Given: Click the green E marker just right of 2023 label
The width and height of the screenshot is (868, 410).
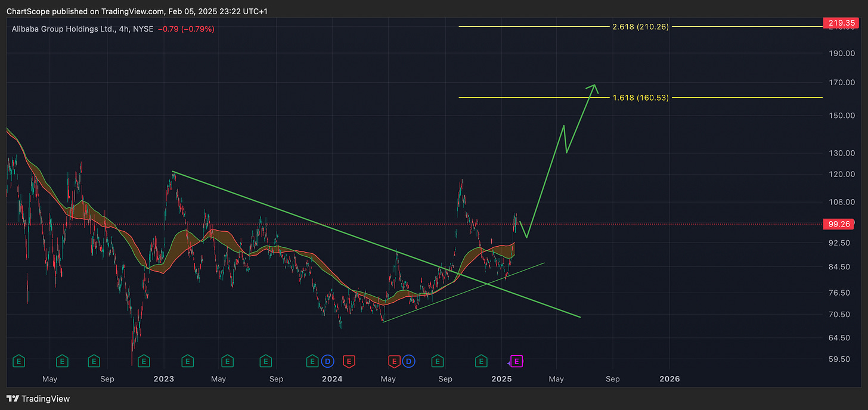Looking at the screenshot, I should [187, 361].
